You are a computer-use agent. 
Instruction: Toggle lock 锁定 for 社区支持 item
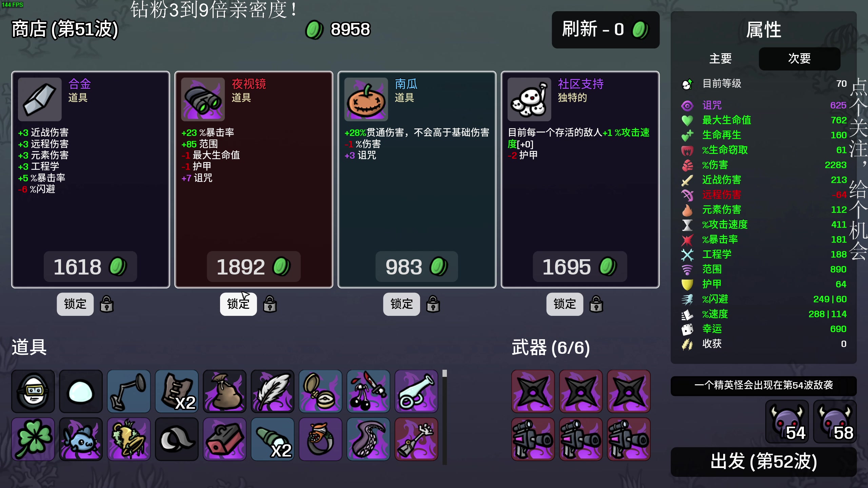[x=565, y=304]
